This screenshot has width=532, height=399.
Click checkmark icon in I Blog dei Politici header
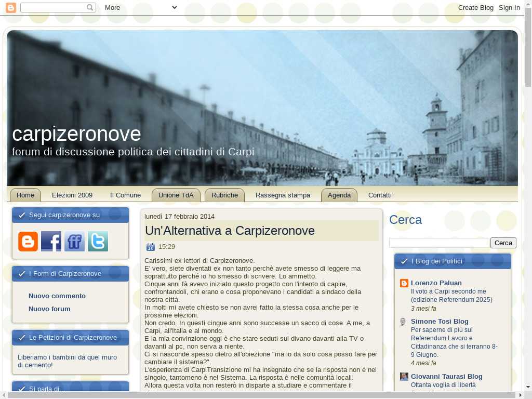[x=404, y=261]
